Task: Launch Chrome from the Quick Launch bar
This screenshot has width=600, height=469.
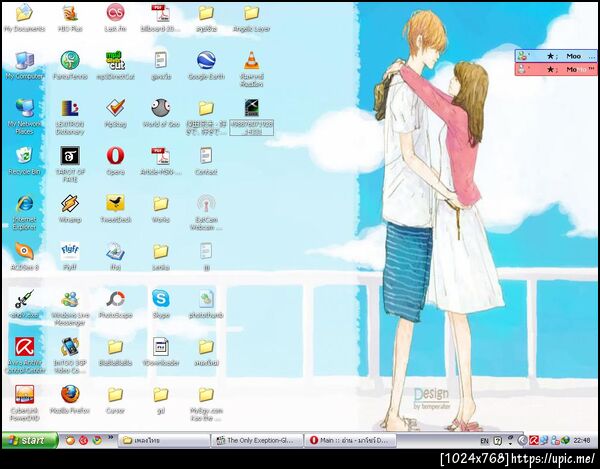Action: (x=97, y=440)
